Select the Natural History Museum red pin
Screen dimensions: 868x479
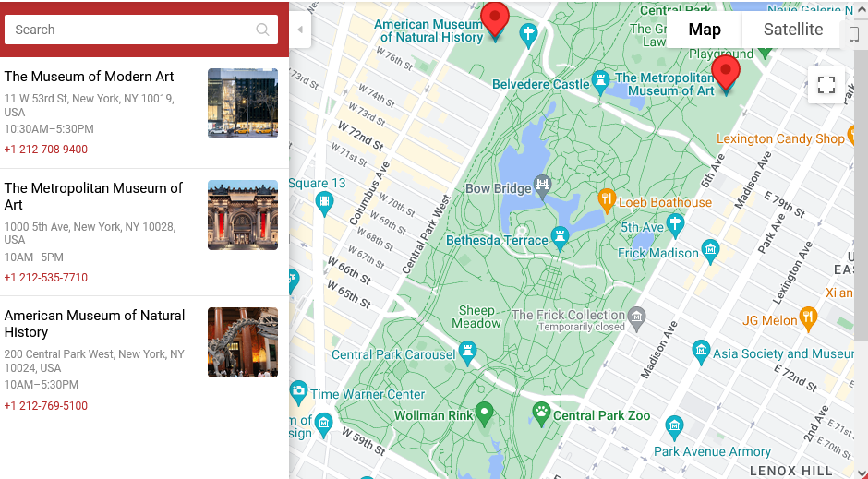495,18
